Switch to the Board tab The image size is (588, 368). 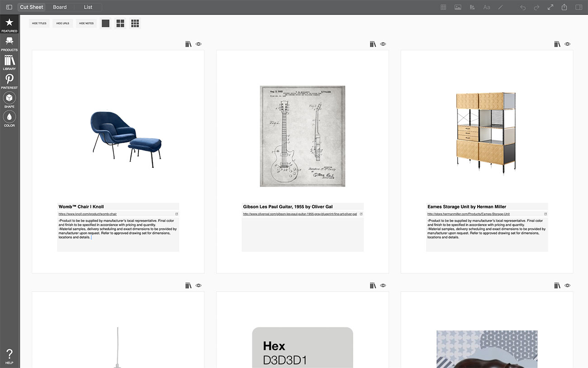pos(60,7)
